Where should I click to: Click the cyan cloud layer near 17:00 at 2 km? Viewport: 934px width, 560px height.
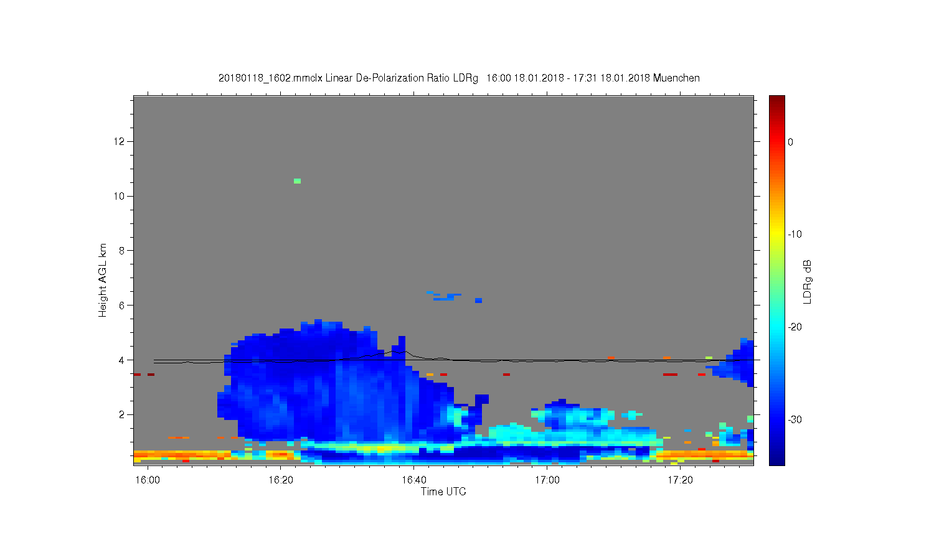pos(585,416)
